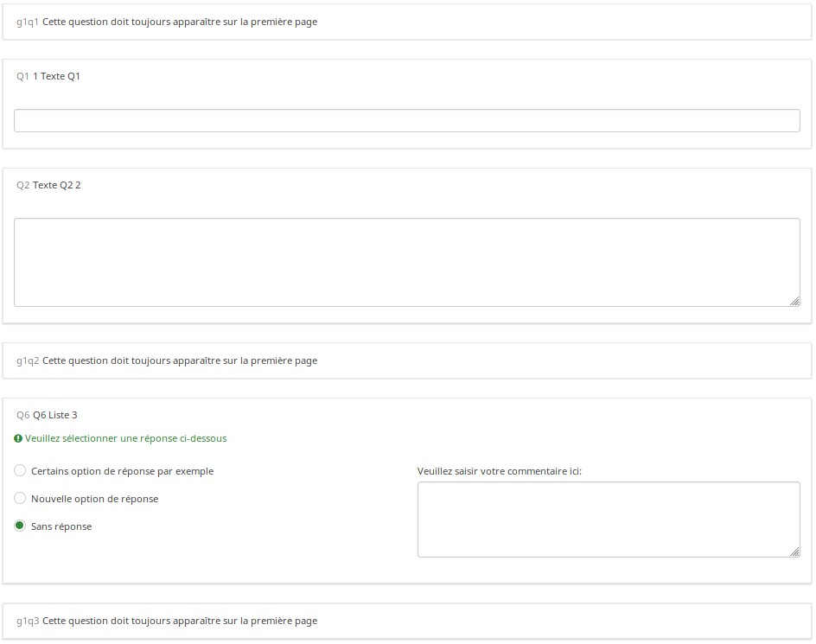
Task: Click the green exclamation icon in Q6
Action: pyautogui.click(x=19, y=439)
